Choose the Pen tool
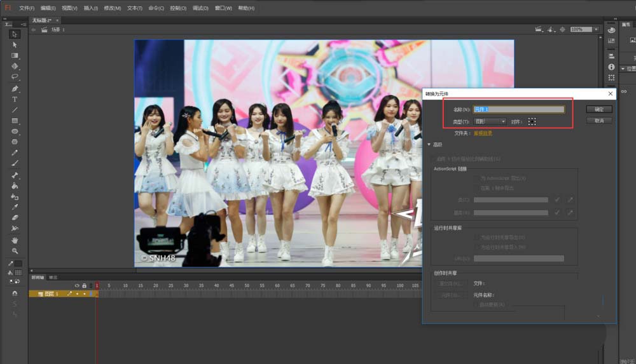 tap(15, 88)
